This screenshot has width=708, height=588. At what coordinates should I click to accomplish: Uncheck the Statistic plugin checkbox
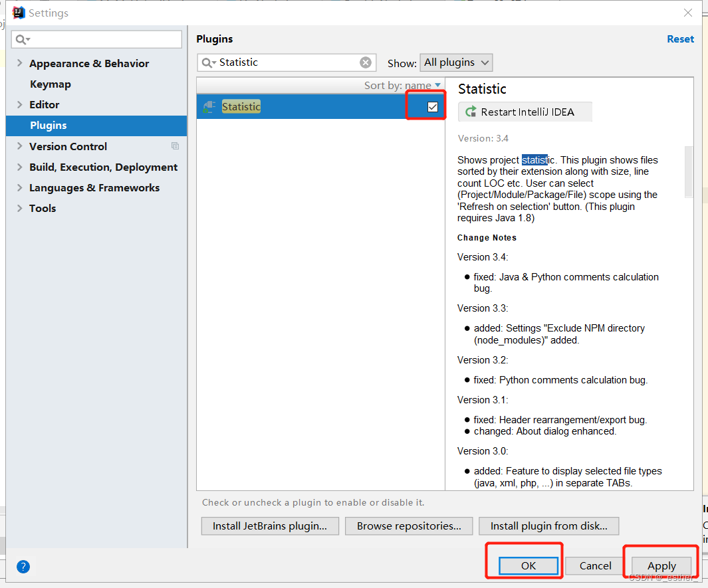click(x=433, y=107)
